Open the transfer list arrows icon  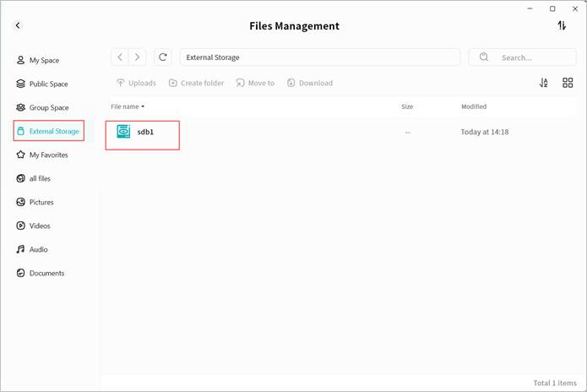click(562, 26)
